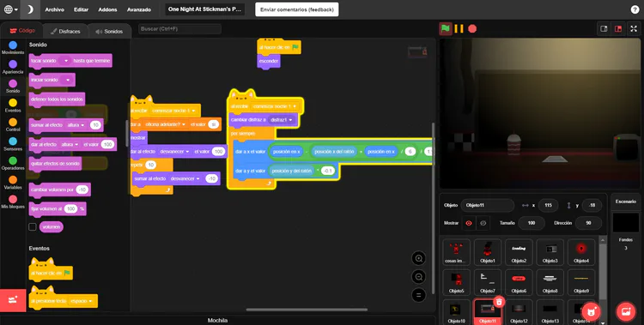Open the add extension button

pyautogui.click(x=13, y=300)
